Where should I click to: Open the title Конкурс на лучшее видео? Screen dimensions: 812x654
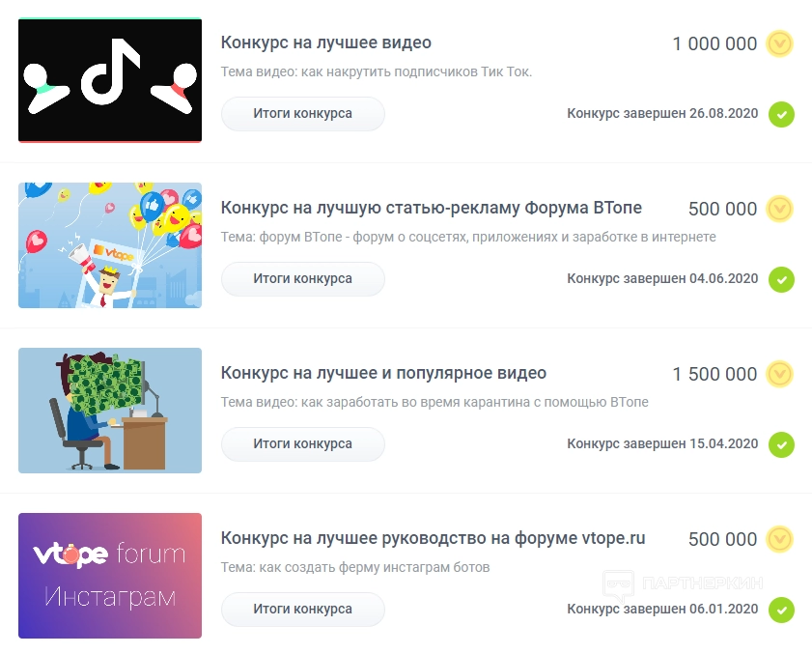[x=325, y=43]
